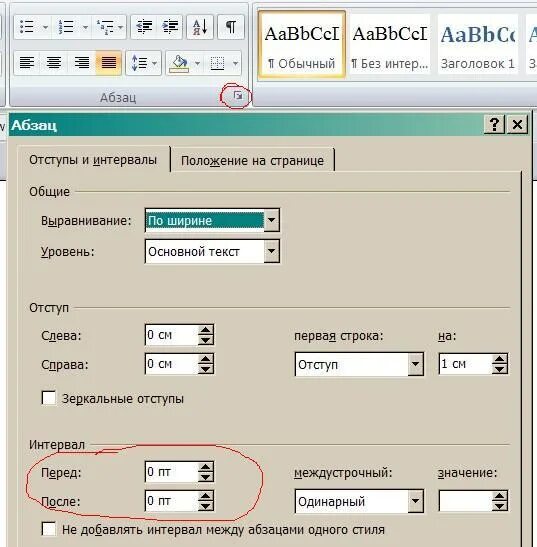Screen dimensions: 537x547
Task: Align text left in ribbon
Action: [27, 63]
